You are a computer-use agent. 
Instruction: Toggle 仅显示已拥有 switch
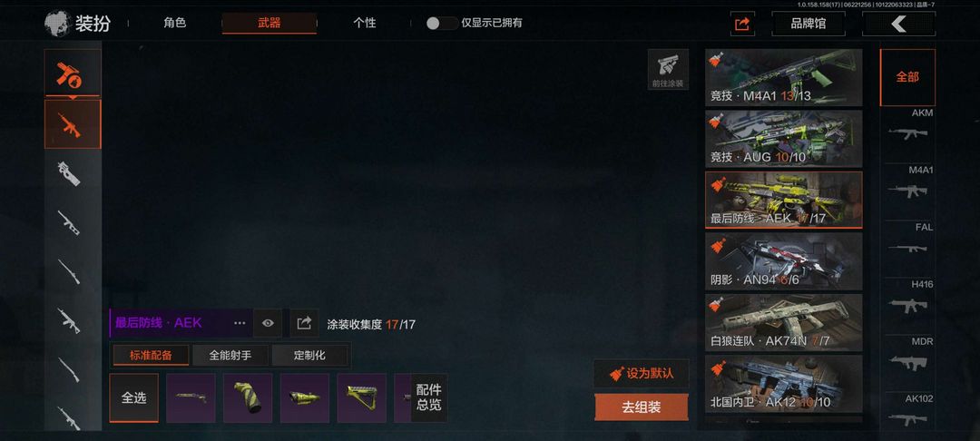point(442,23)
